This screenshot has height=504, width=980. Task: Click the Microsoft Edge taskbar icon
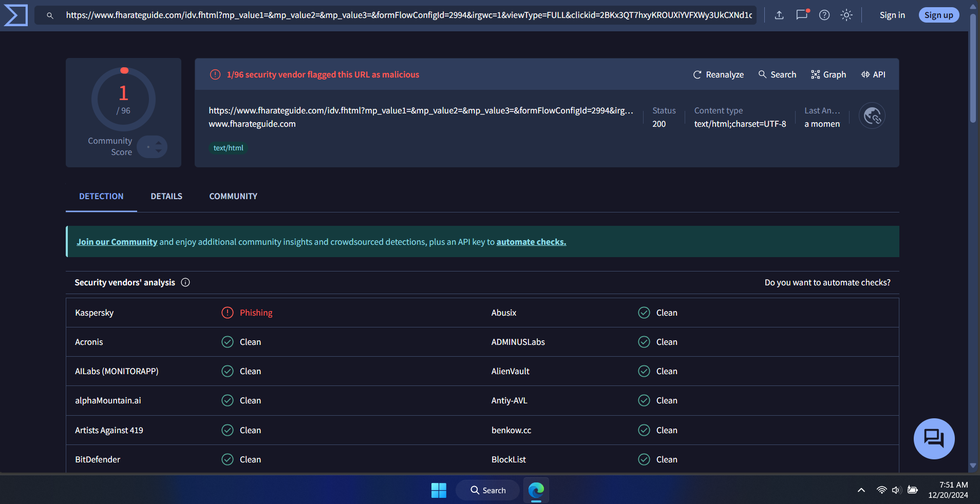(536, 490)
